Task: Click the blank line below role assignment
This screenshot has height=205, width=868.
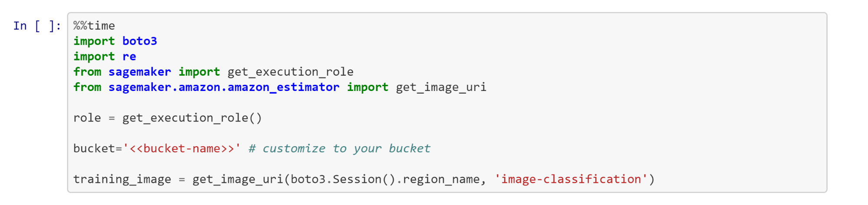Action: point(261,133)
